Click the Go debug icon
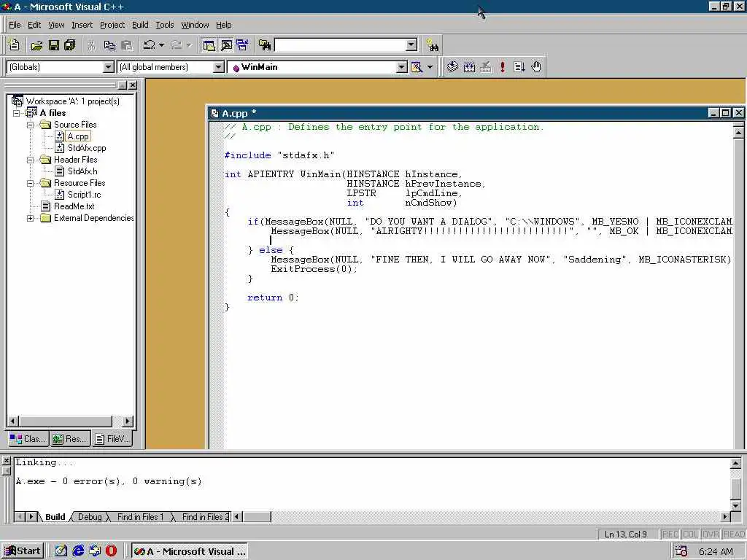Viewport: 747px width, 560px height. (519, 66)
